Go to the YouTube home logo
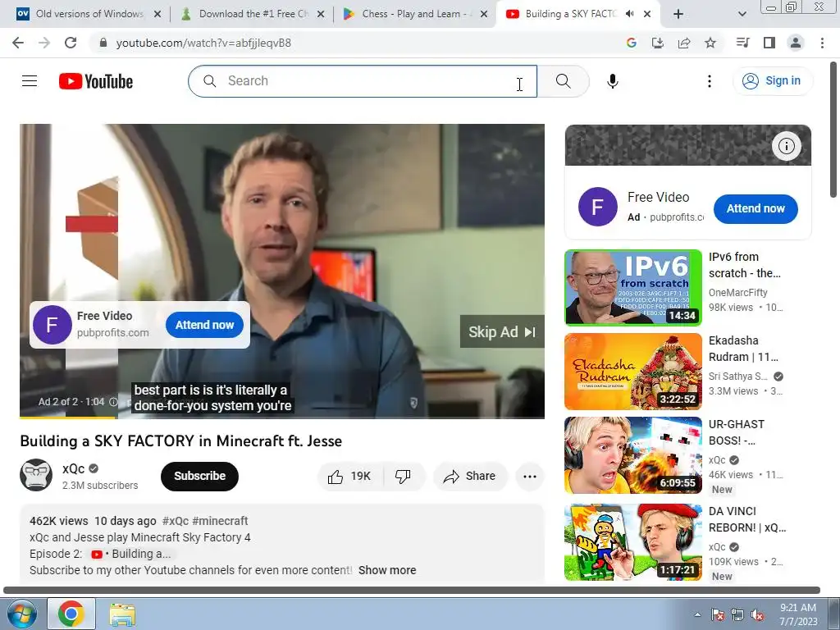This screenshot has height=630, width=840. [x=96, y=81]
